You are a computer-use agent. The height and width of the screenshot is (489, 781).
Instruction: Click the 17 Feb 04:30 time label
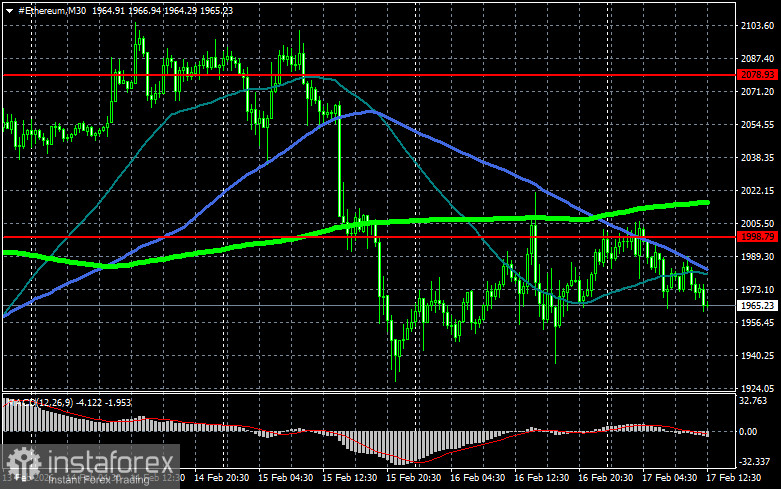pyautogui.click(x=669, y=478)
